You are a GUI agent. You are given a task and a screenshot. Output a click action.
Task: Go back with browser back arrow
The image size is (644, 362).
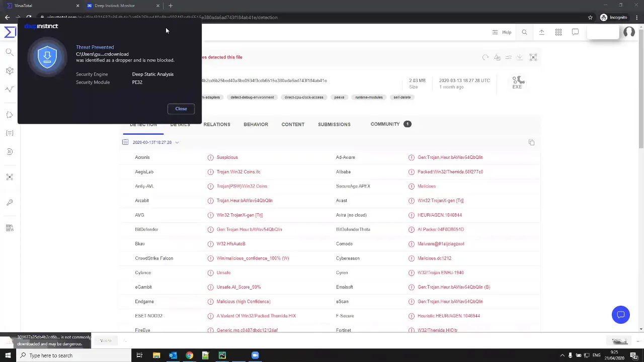(x=7, y=18)
